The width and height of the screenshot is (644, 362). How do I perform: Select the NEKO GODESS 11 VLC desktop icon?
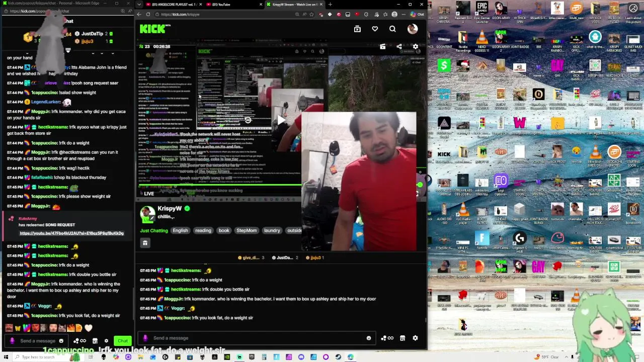(x=482, y=41)
